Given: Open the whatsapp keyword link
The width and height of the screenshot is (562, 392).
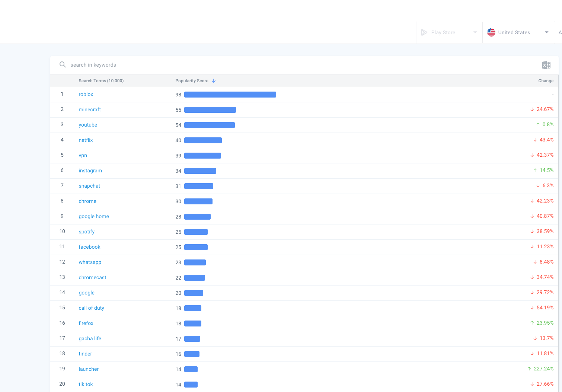Looking at the screenshot, I should [90, 262].
